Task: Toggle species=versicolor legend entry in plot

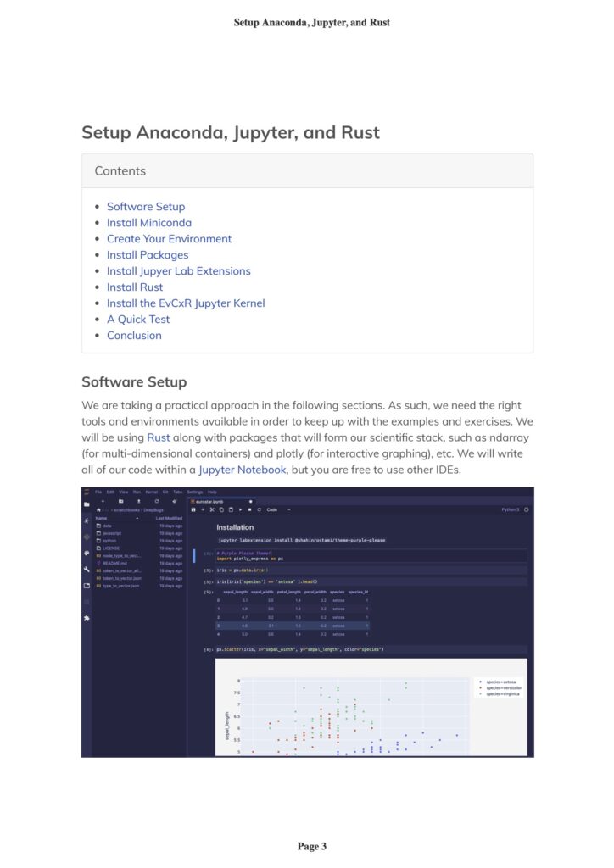Action: [x=502, y=687]
